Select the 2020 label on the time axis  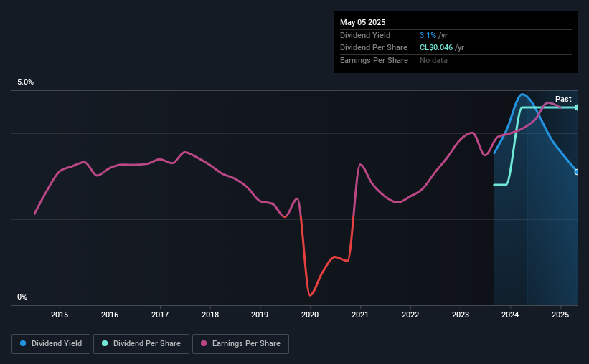pyautogui.click(x=310, y=315)
